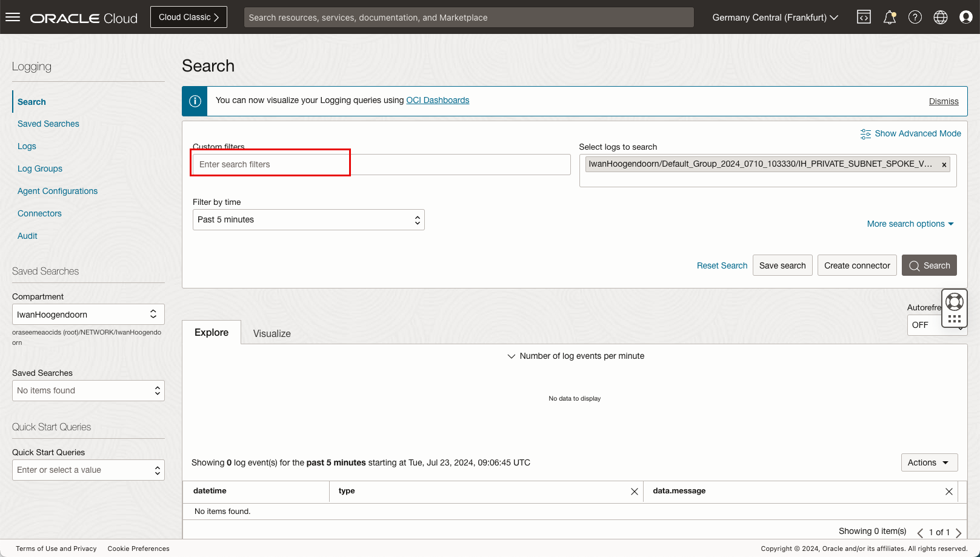Open Cloud Shell developer tools icon
Image resolution: width=980 pixels, height=557 pixels.
point(864,17)
